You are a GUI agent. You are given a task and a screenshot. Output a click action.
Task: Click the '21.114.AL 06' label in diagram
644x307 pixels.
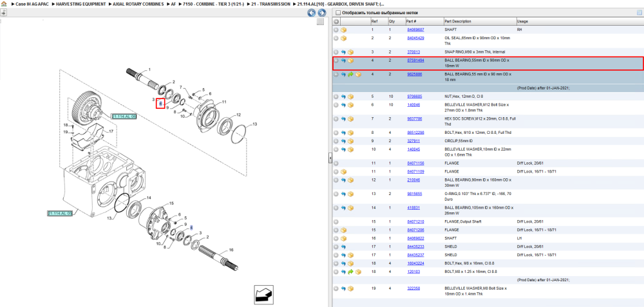click(124, 116)
